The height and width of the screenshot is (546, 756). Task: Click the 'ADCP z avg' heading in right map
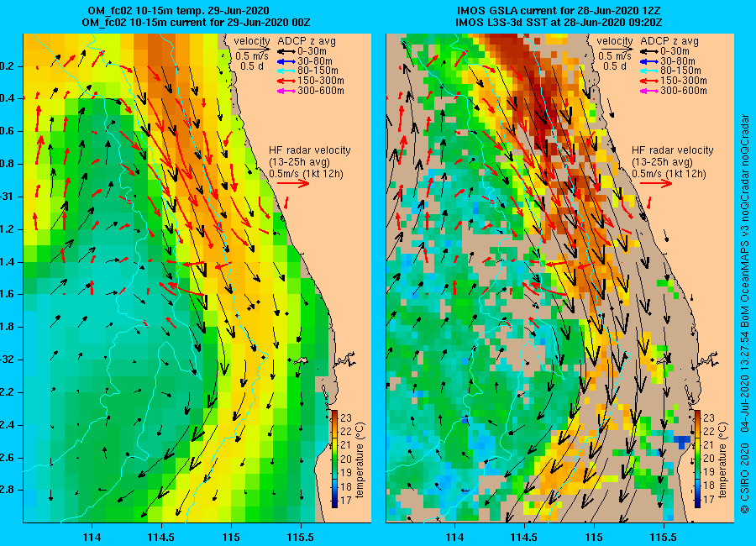pos(669,41)
